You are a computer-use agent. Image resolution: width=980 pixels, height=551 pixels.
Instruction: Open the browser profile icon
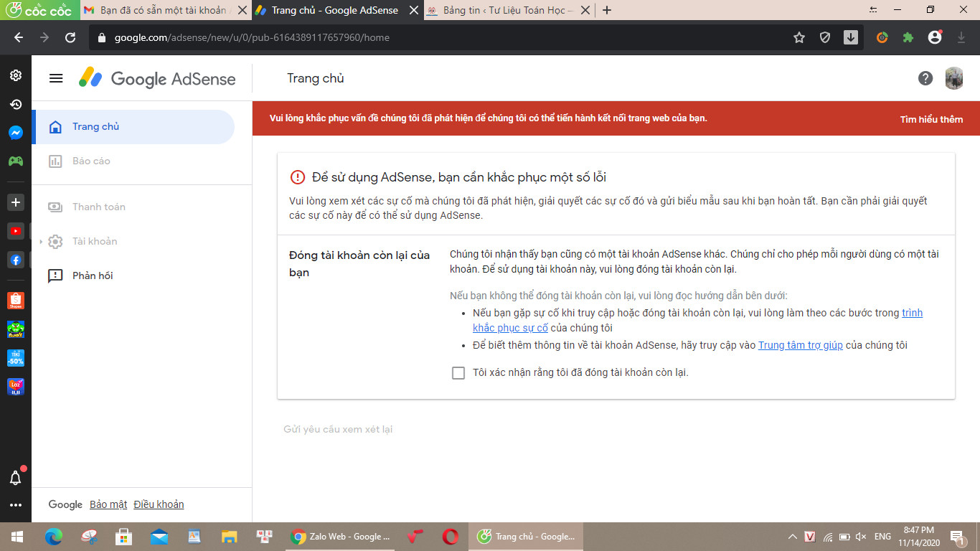935,37
